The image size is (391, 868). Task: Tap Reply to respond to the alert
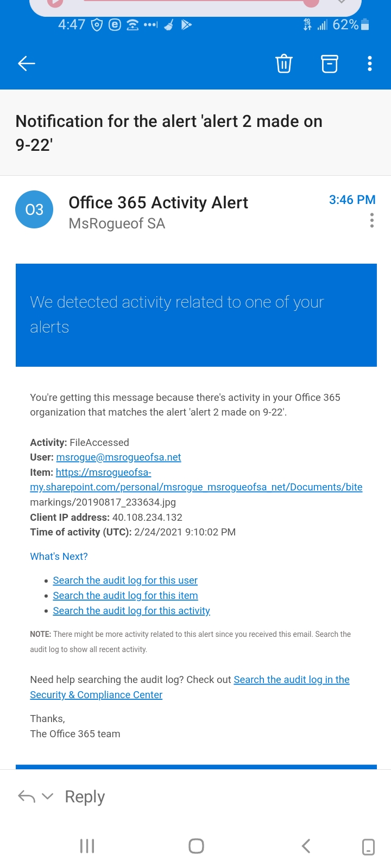(85, 796)
